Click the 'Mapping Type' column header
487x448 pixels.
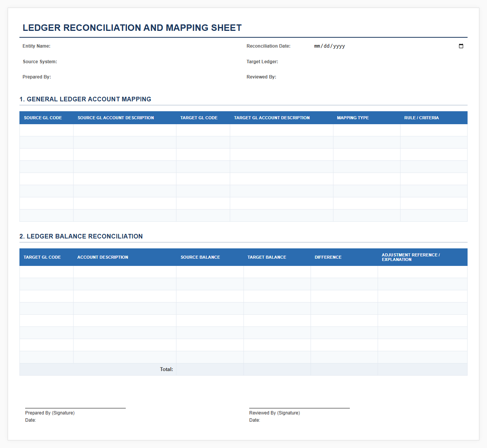(x=367, y=118)
